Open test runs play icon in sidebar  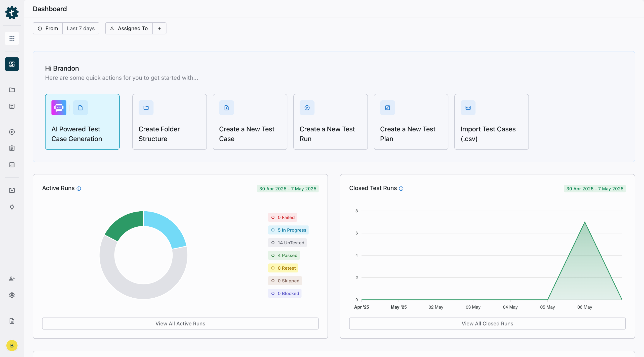coord(12,132)
